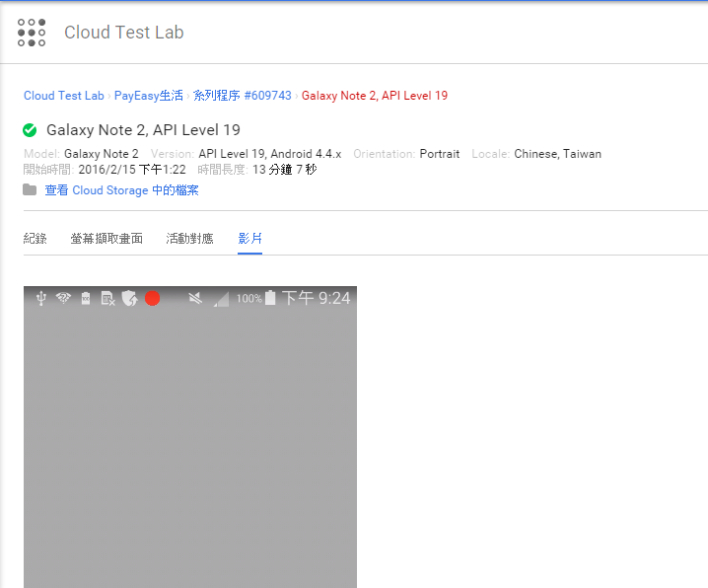Click the version text API Level 19, Android 4.4.x
The image size is (708, 588).
click(x=270, y=154)
